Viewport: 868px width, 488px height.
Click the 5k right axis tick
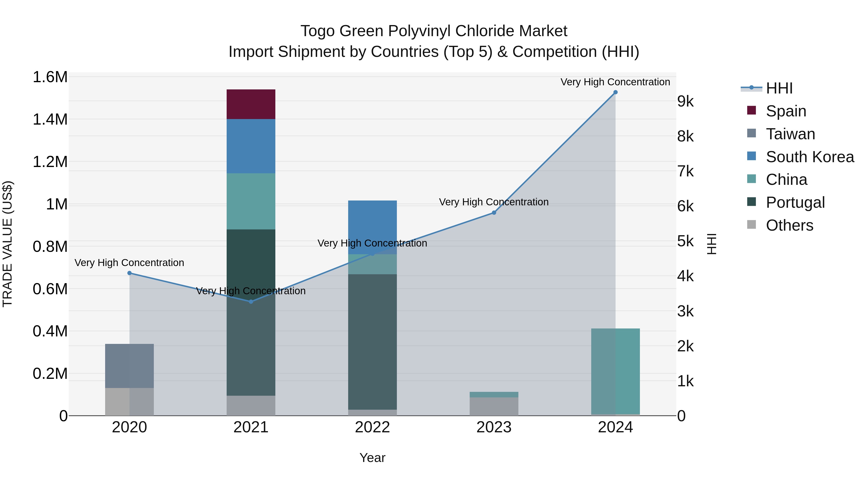[x=686, y=241]
